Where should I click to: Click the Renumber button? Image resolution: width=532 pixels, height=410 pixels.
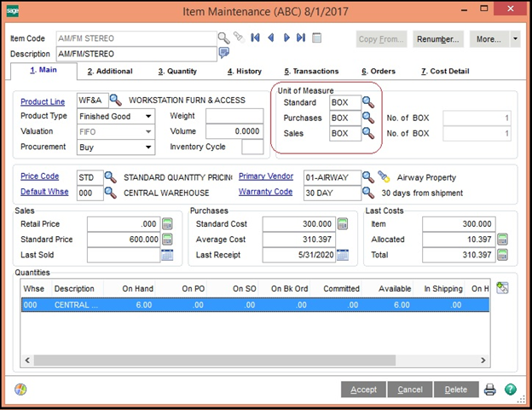(x=438, y=39)
